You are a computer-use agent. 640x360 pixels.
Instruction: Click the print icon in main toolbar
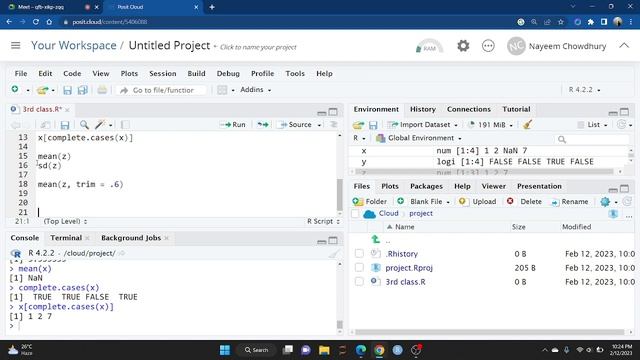click(x=102, y=90)
